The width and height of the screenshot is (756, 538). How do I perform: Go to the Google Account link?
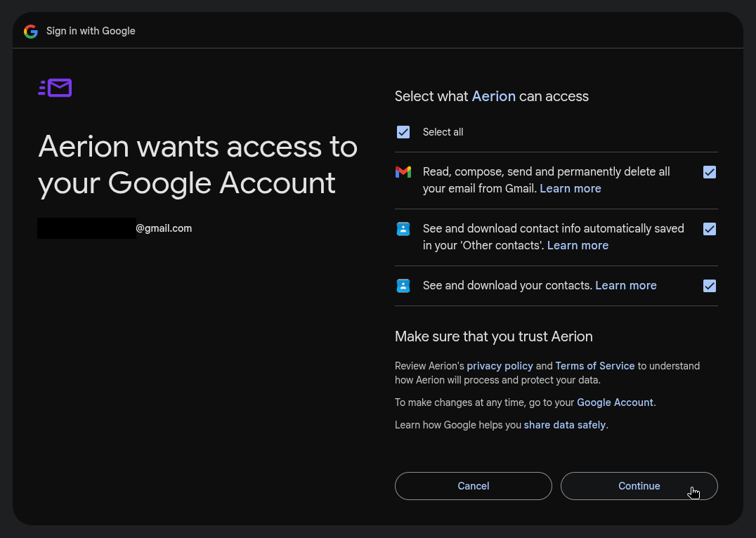pos(615,402)
